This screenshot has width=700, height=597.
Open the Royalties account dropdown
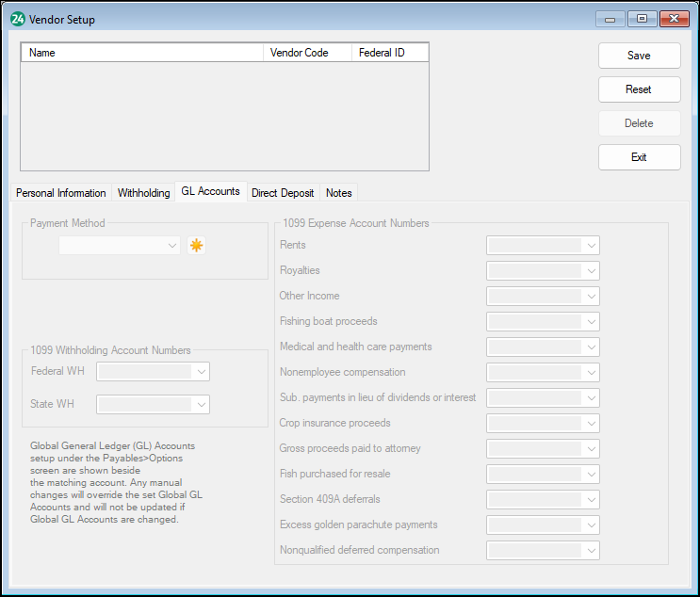click(x=543, y=271)
